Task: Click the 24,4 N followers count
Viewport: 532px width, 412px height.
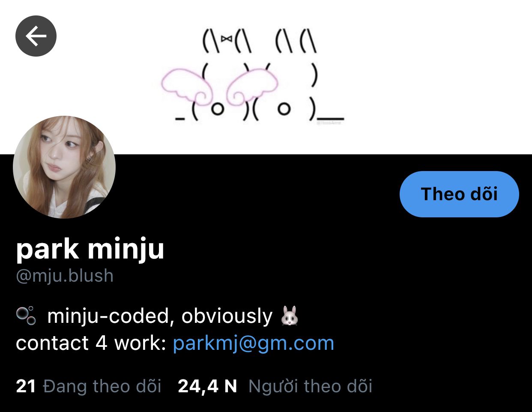Action: (207, 386)
